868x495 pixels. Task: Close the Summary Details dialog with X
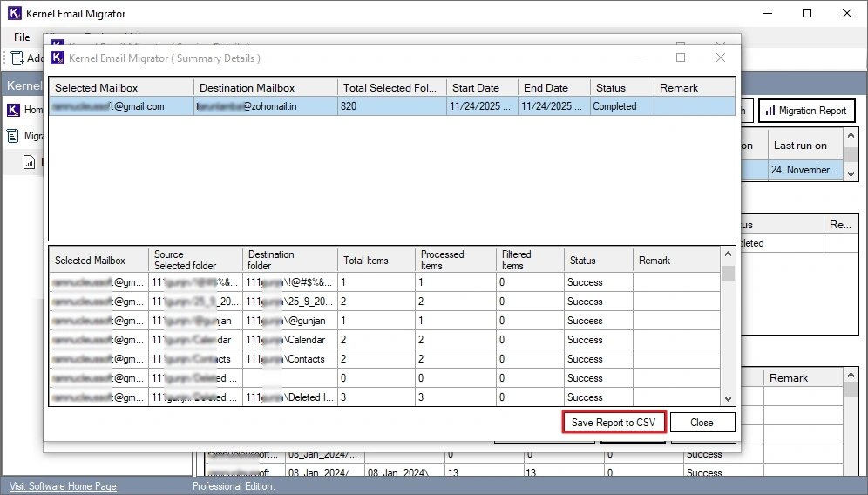[720, 58]
